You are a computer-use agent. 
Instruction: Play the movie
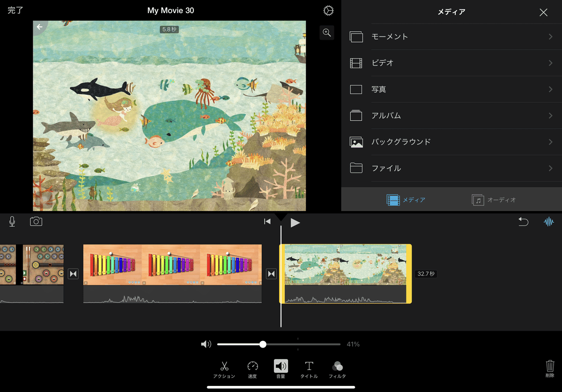(295, 223)
